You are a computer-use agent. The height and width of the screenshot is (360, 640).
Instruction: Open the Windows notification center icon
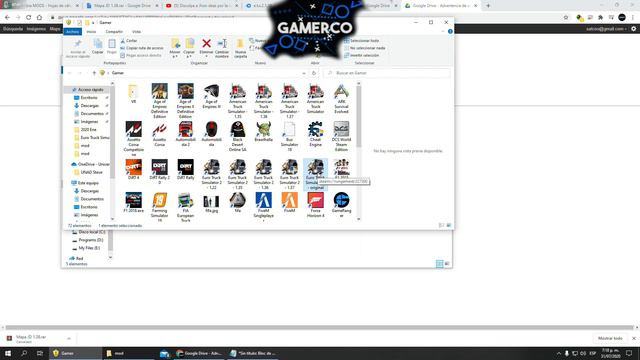point(629,353)
